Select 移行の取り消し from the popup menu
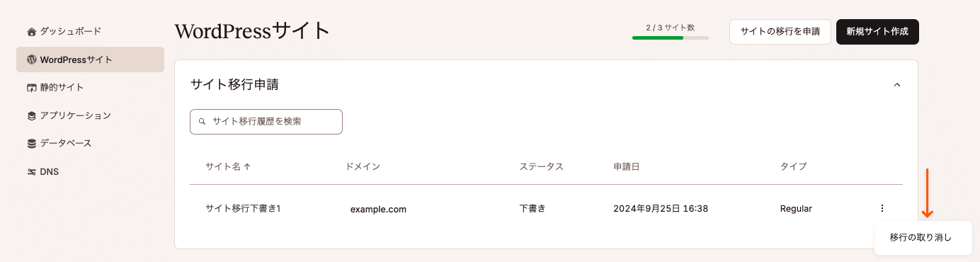 [x=923, y=238]
